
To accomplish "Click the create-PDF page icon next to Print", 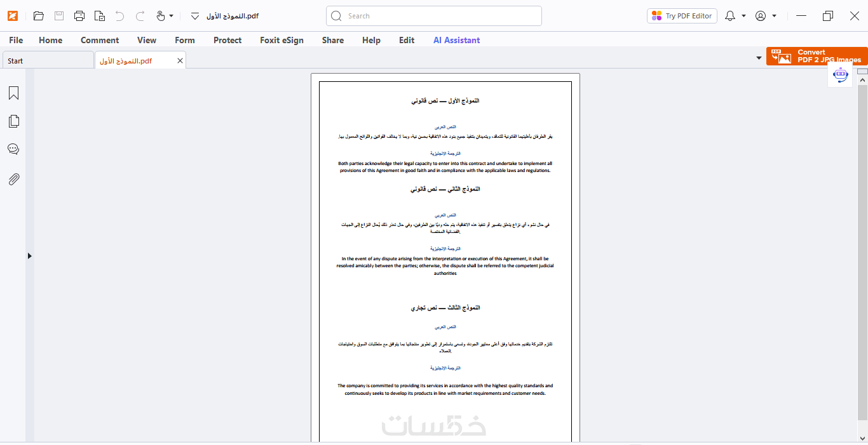I will (x=100, y=16).
